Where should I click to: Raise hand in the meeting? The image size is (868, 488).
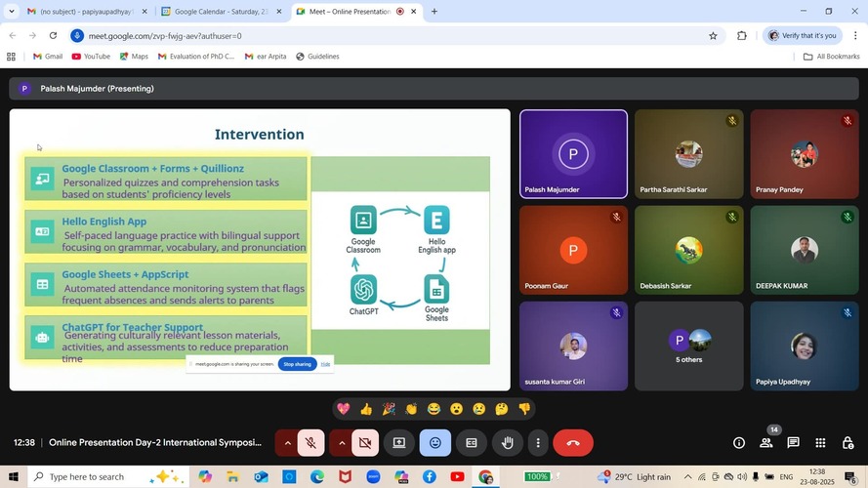coord(507,443)
